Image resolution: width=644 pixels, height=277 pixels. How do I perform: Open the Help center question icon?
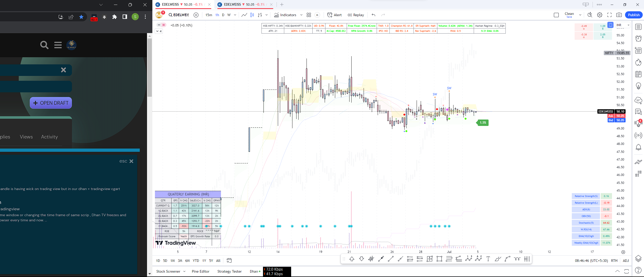point(638,270)
